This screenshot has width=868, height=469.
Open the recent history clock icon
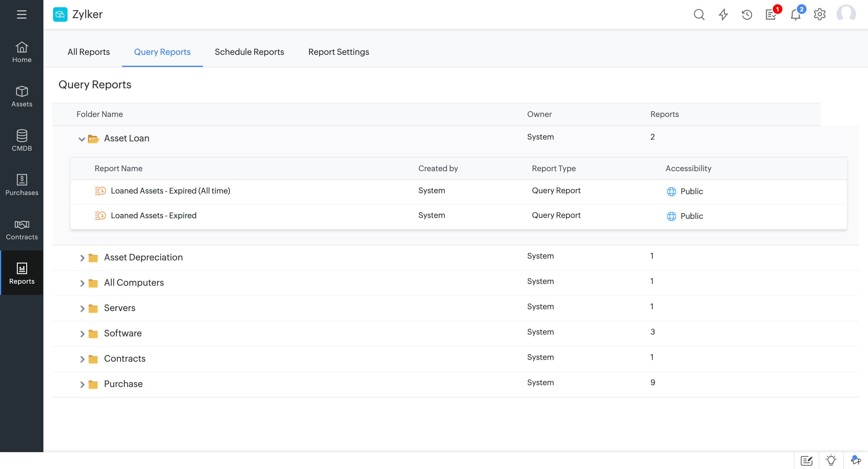coord(747,14)
